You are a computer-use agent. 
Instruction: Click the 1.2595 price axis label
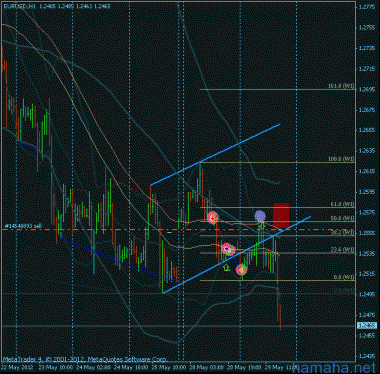(366, 192)
